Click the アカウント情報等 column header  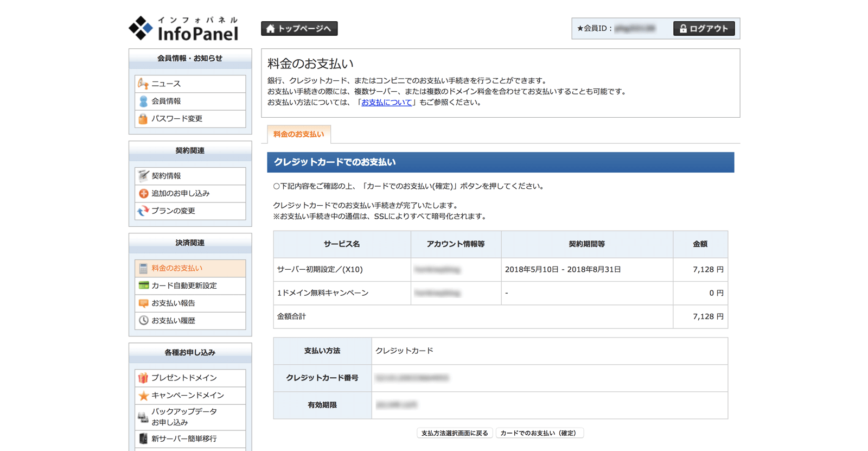pos(456,244)
